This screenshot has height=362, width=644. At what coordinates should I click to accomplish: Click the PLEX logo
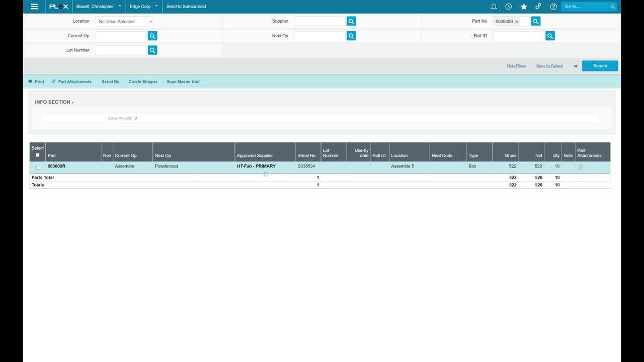[59, 7]
